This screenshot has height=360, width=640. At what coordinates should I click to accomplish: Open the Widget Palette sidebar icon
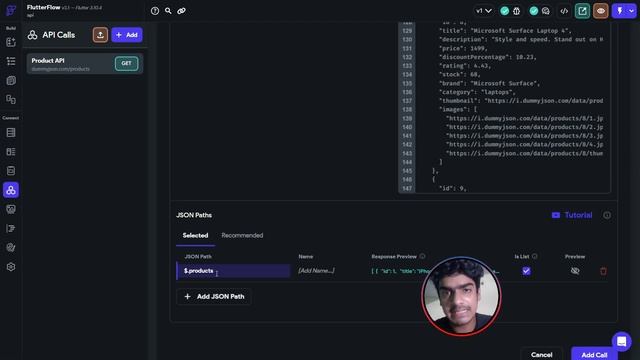[x=11, y=42]
